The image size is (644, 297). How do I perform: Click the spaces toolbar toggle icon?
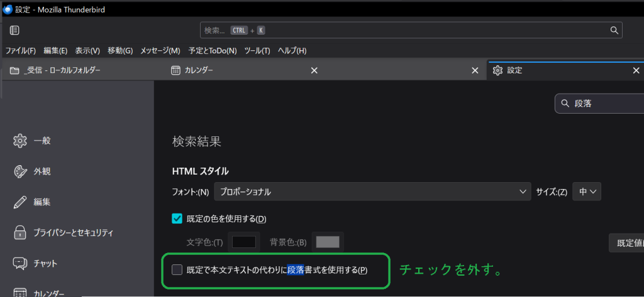(14, 30)
